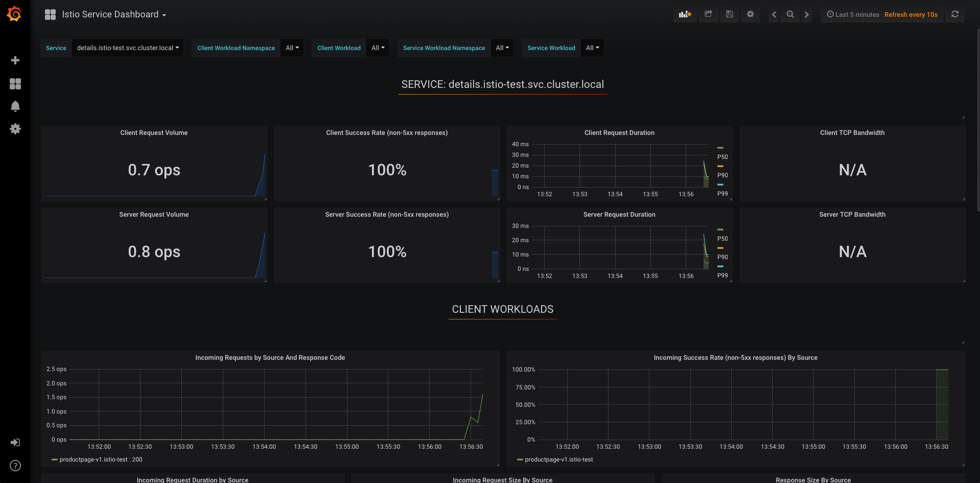Click the Save dashboard icon
980x483 pixels.
coord(730,14)
